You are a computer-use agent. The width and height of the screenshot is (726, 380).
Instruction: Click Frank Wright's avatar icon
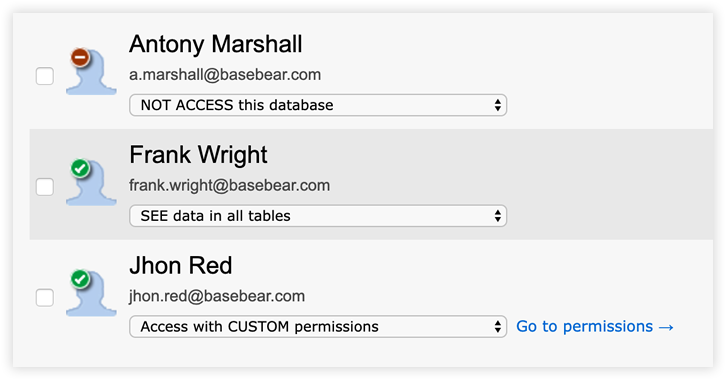pyautogui.click(x=91, y=182)
